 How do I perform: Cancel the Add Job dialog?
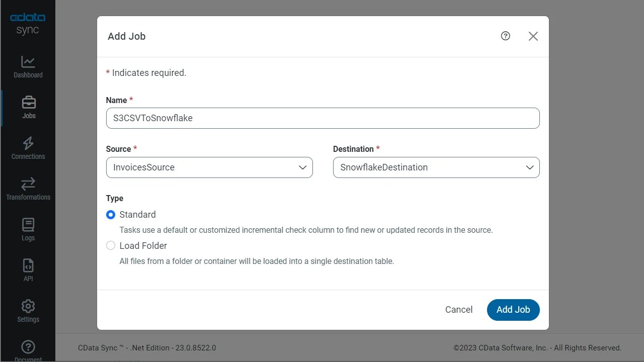[x=458, y=310]
